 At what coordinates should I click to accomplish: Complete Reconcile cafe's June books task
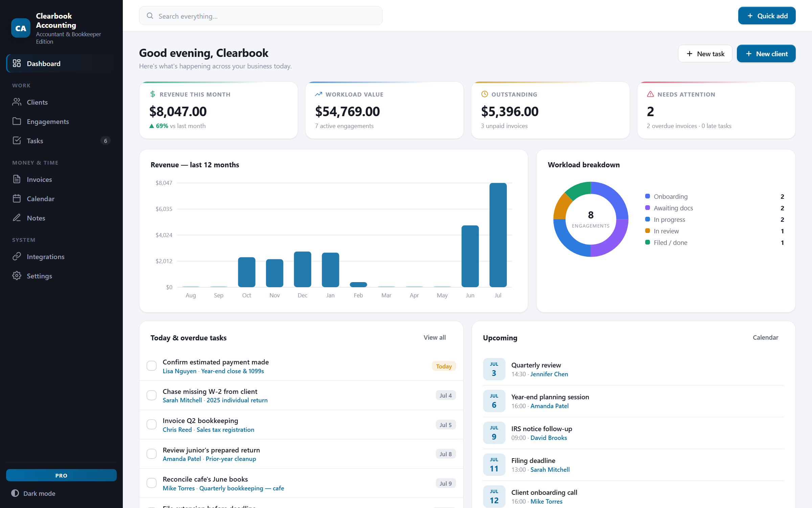[x=152, y=483]
